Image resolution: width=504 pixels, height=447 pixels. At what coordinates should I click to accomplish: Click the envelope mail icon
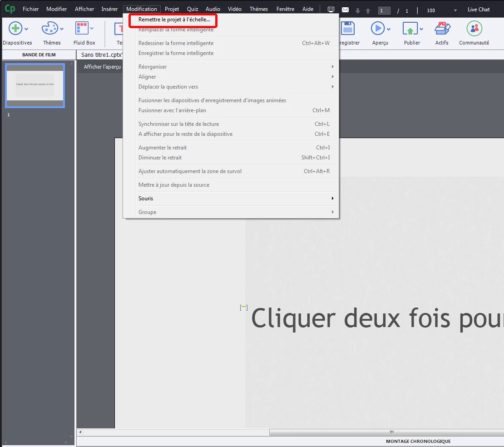point(345,10)
